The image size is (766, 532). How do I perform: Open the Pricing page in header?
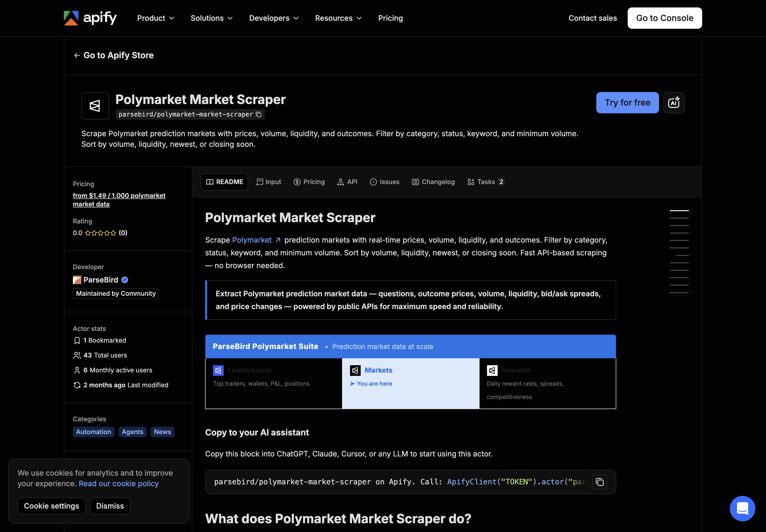[390, 18]
